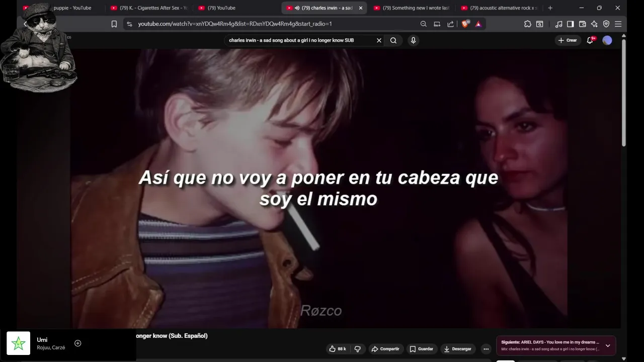Switch to Cigarettes After Sex tab
Viewport: 644px width, 362px height.
click(149, 8)
